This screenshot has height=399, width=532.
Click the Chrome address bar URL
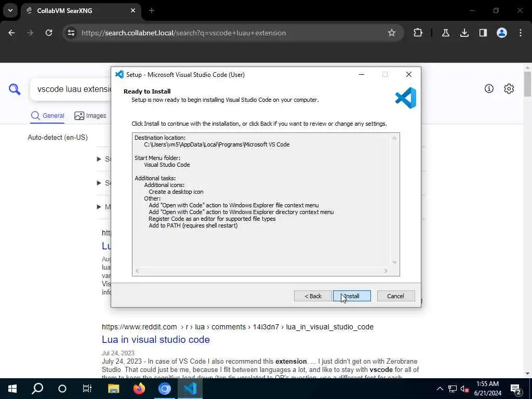pyautogui.click(x=183, y=33)
